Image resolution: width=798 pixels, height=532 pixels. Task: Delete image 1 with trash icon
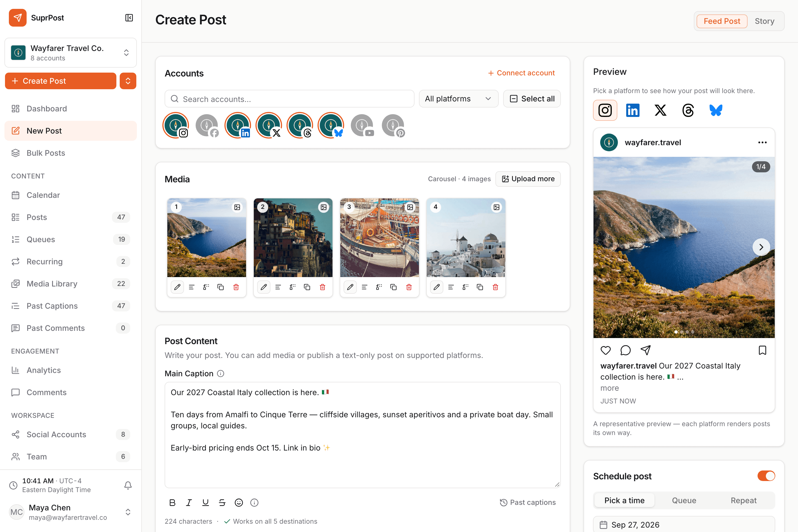(236, 287)
